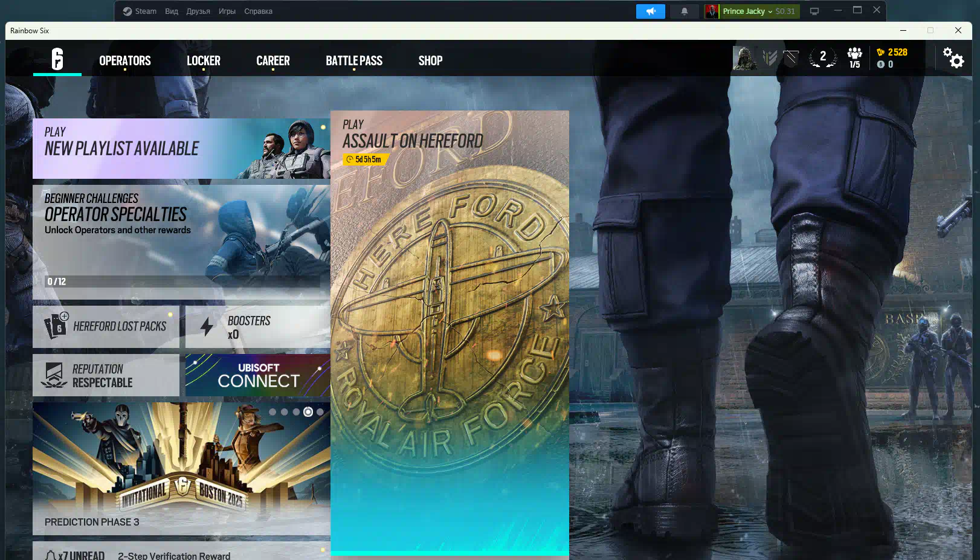
Task: Play the Assault on Hereford event card
Action: click(450, 333)
